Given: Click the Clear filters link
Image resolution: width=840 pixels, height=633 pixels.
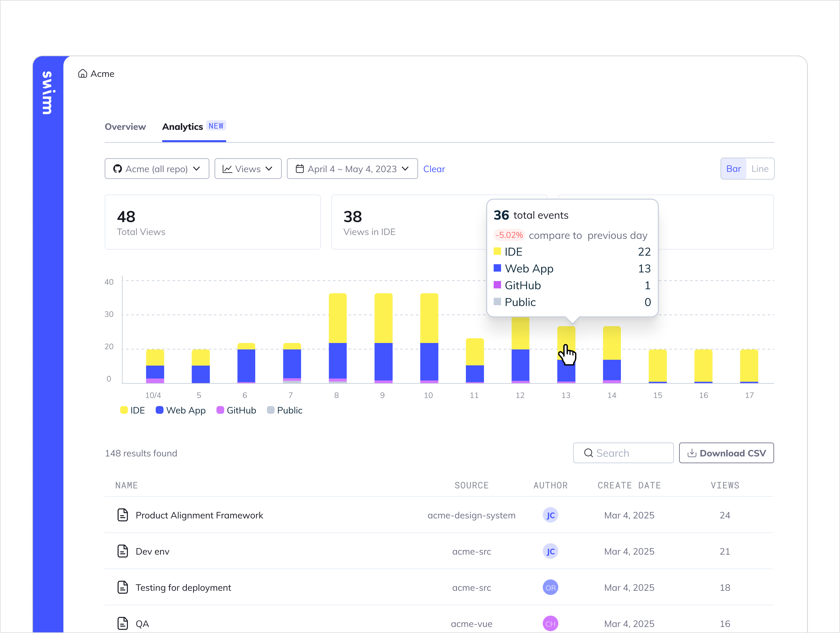Looking at the screenshot, I should pos(434,169).
